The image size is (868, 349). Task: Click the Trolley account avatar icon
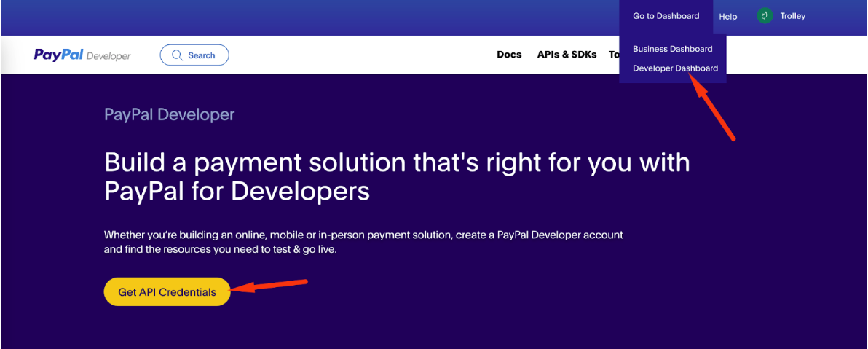coord(765,16)
